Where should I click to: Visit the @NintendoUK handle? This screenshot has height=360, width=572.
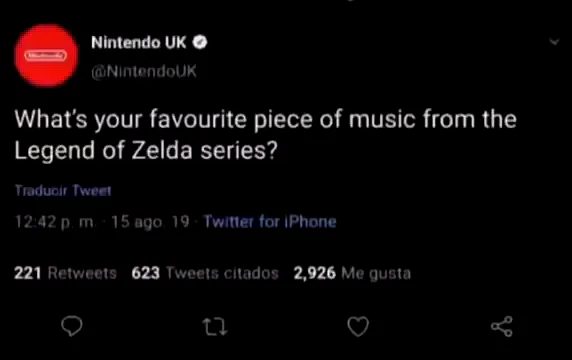(144, 71)
